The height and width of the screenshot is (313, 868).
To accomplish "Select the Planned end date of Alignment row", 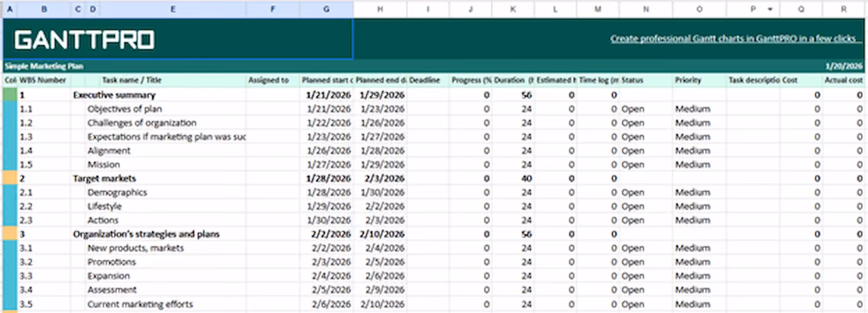I will (x=380, y=150).
